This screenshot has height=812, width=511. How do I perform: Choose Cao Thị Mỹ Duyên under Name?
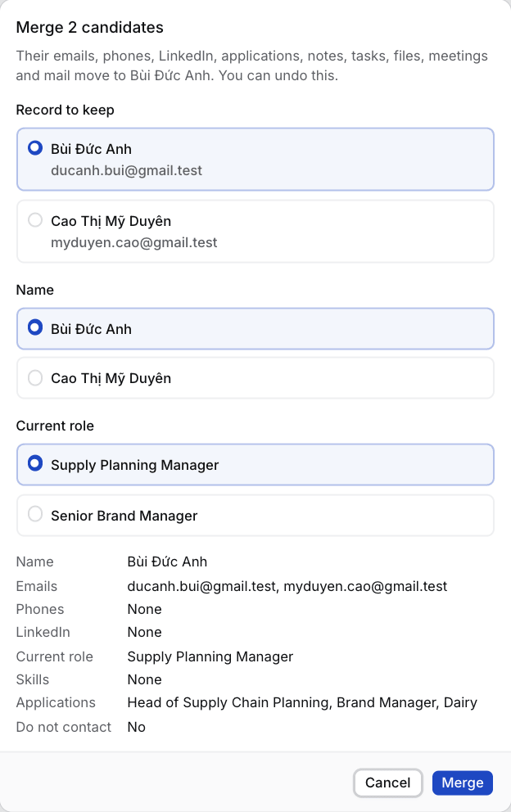click(255, 378)
